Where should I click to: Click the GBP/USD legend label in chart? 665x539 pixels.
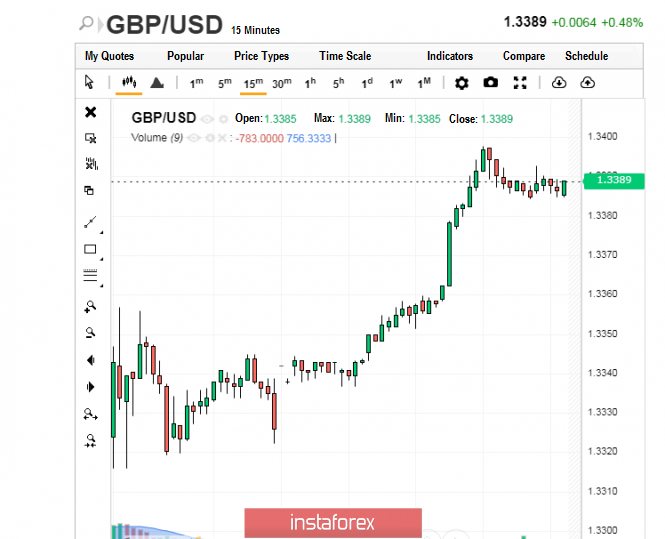point(164,117)
